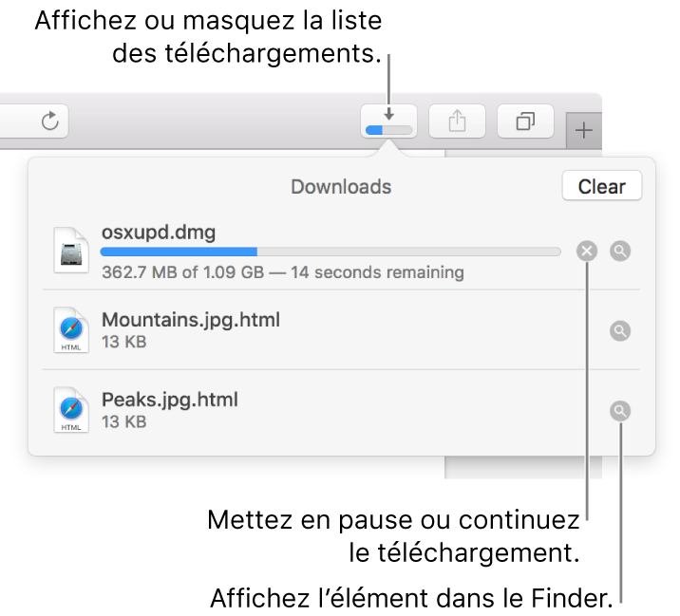
Task: Show osxupd.dmg in Finder magnifier
Action: (620, 251)
